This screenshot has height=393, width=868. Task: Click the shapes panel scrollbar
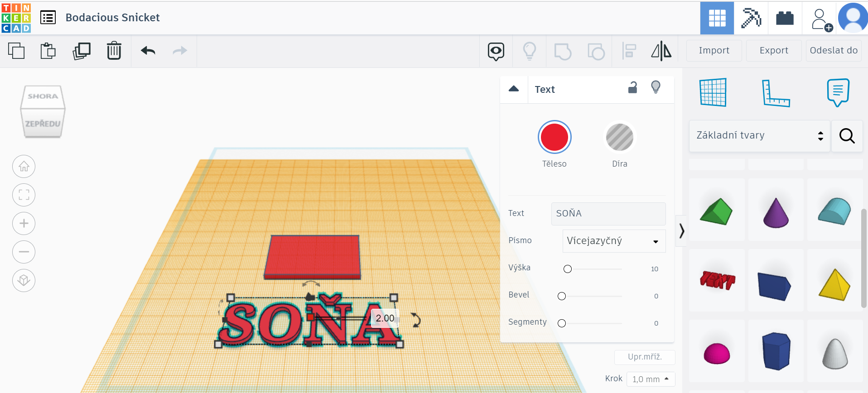pos(864,258)
